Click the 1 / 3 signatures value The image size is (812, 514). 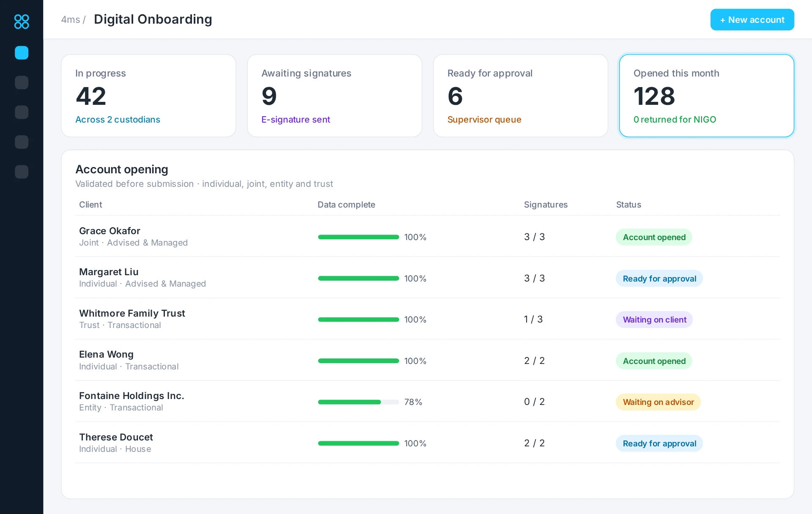tap(533, 319)
